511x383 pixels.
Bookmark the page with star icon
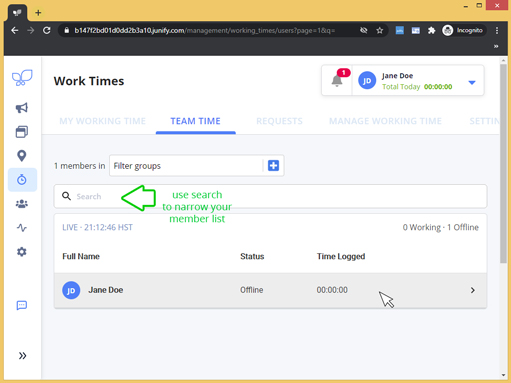(380, 30)
